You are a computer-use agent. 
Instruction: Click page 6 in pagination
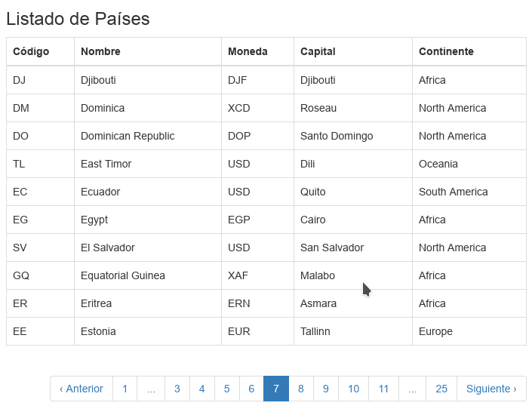click(251, 389)
